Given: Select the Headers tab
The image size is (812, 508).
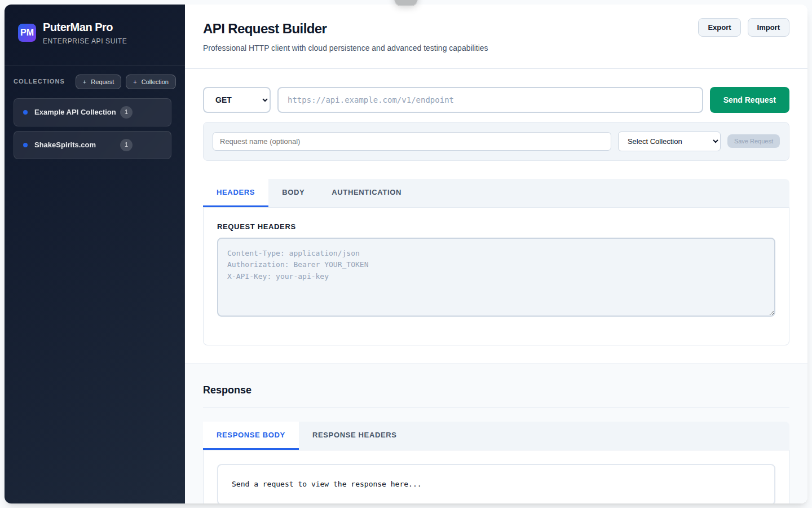Looking at the screenshot, I should coord(236,192).
